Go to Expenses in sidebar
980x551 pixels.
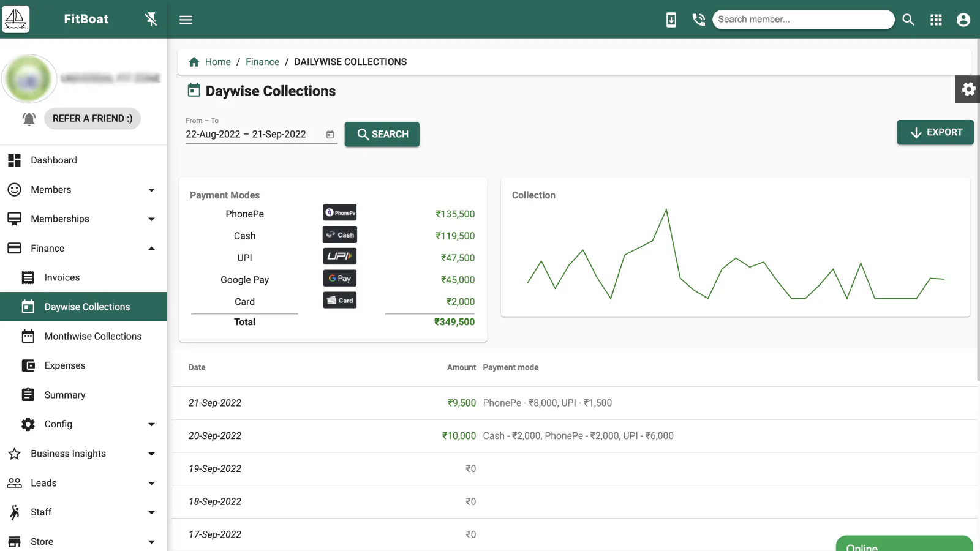tap(65, 365)
